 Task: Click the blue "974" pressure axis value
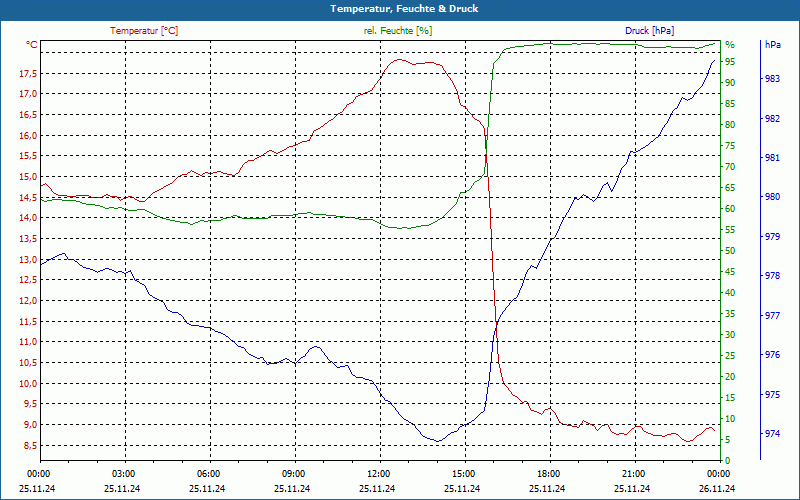[772, 434]
